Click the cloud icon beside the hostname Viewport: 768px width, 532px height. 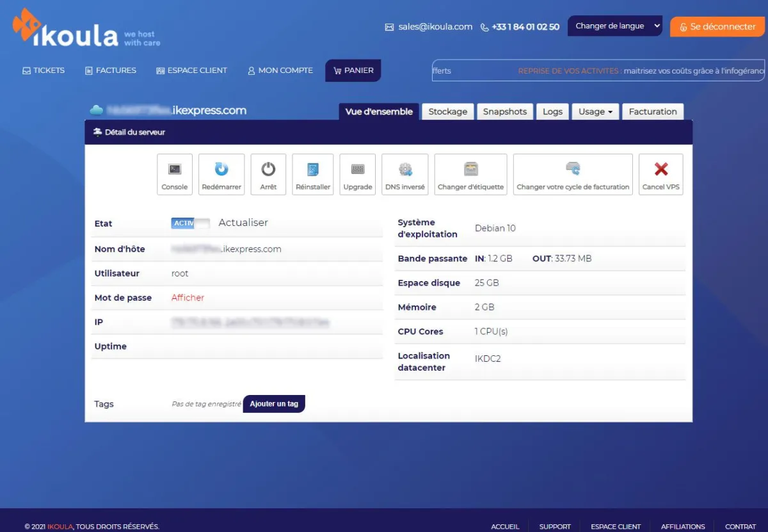tap(97, 110)
